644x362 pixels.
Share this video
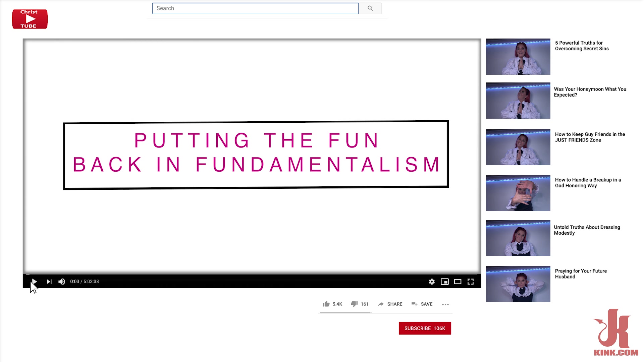coord(390,304)
